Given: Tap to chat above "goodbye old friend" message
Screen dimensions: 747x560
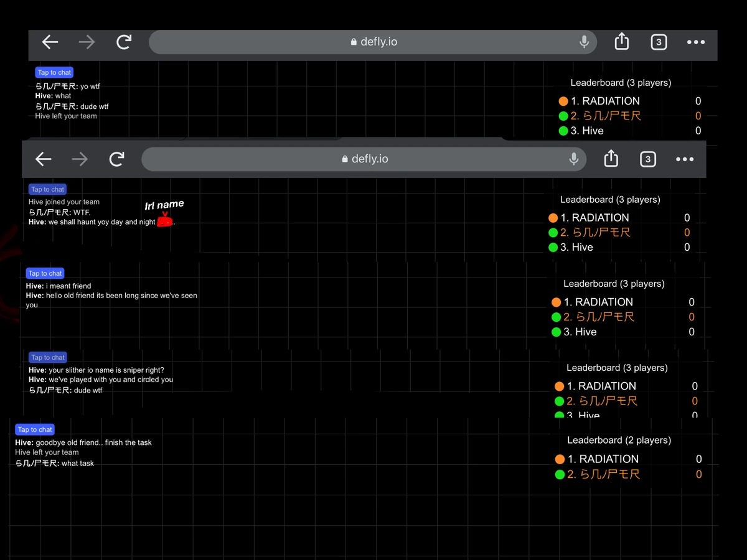Looking at the screenshot, I should click(x=35, y=429).
